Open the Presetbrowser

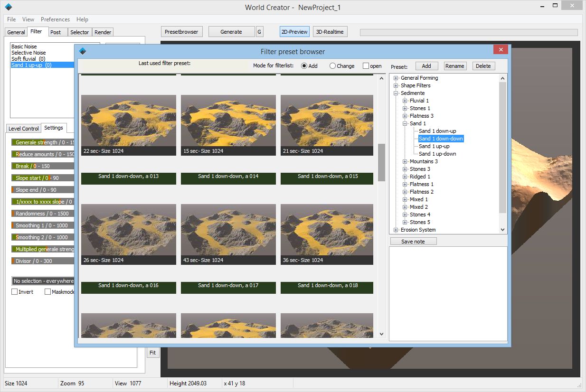click(182, 31)
